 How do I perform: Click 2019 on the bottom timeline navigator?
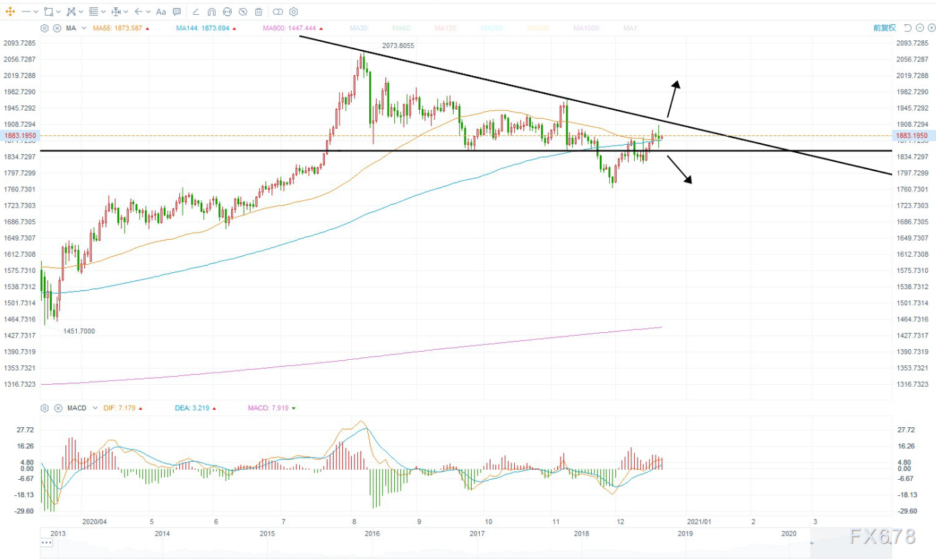tap(685, 533)
